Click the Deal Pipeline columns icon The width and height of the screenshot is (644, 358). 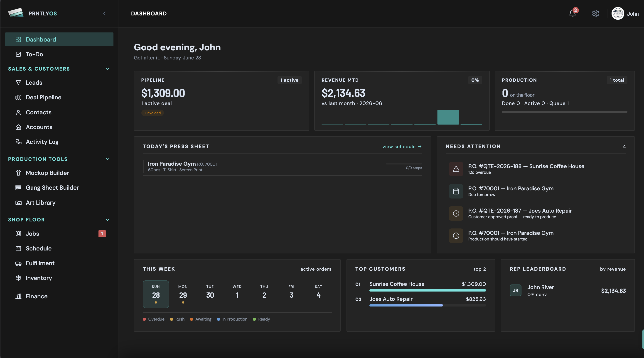pos(18,97)
